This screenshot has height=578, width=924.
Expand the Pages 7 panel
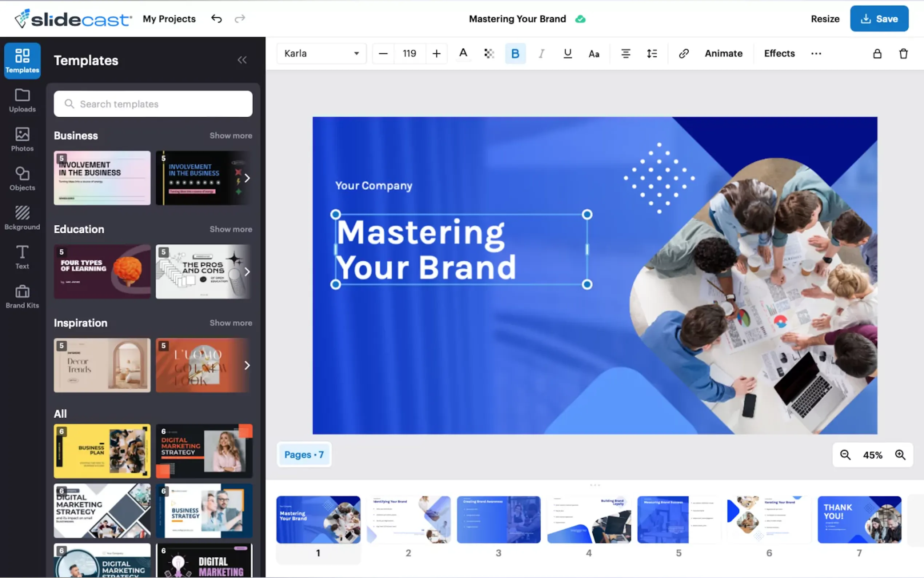[304, 455]
